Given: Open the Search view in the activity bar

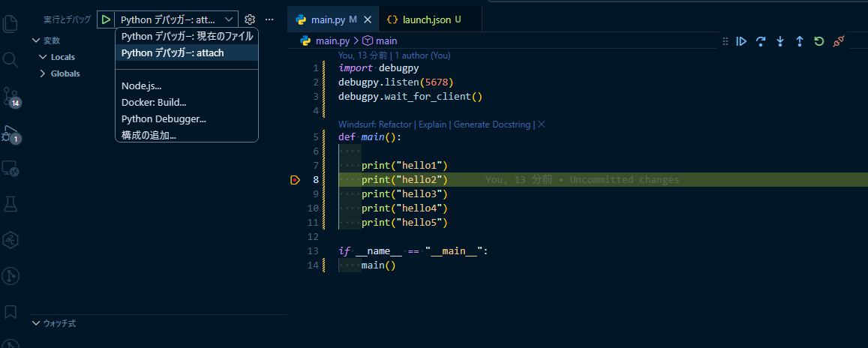Looking at the screenshot, I should [11, 59].
